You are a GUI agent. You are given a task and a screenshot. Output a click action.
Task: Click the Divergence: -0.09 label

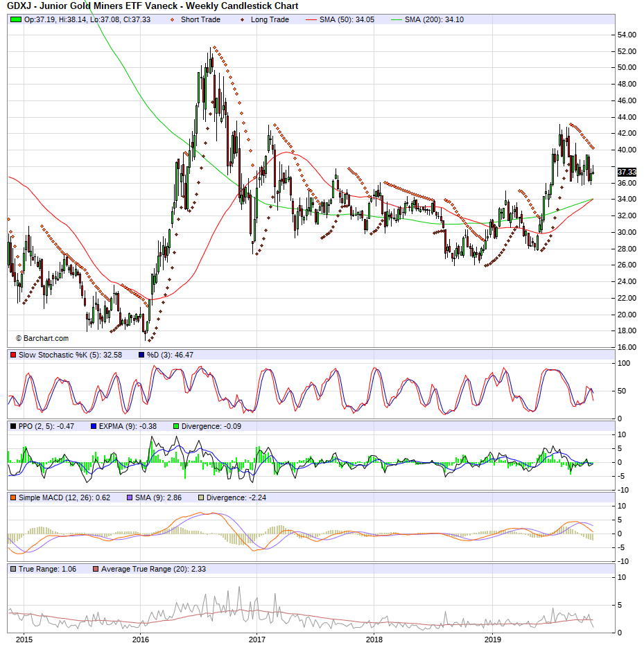[211, 426]
